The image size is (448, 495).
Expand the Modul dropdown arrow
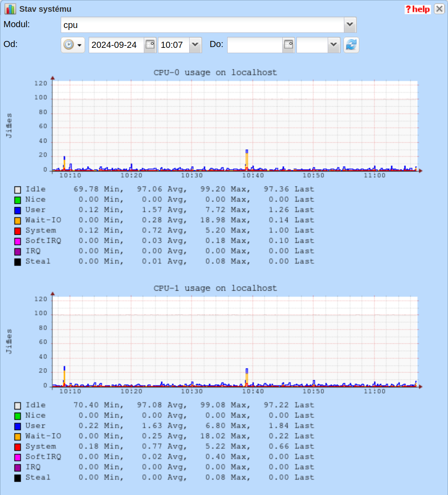(350, 25)
